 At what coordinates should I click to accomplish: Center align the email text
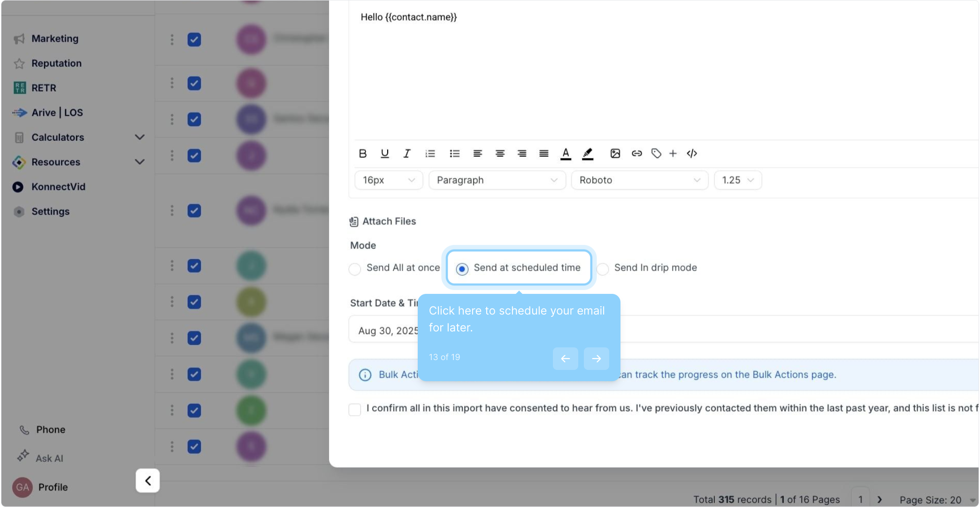pos(500,154)
